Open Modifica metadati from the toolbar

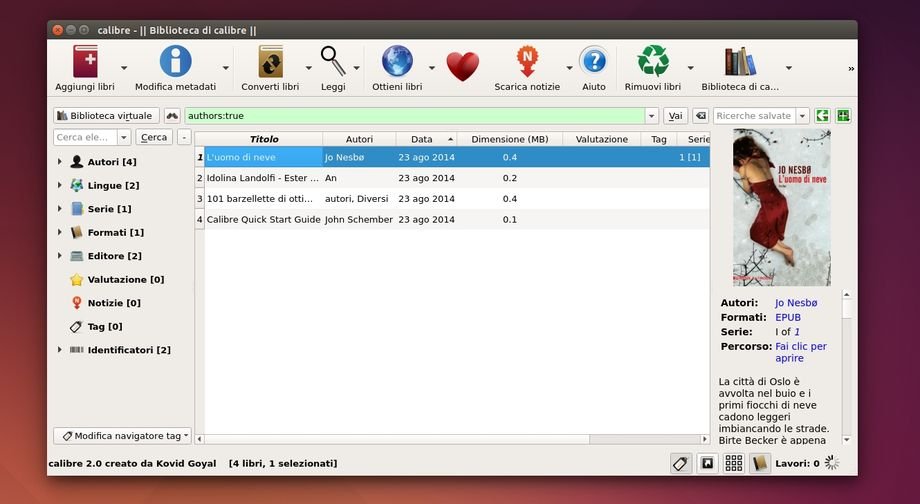point(175,63)
